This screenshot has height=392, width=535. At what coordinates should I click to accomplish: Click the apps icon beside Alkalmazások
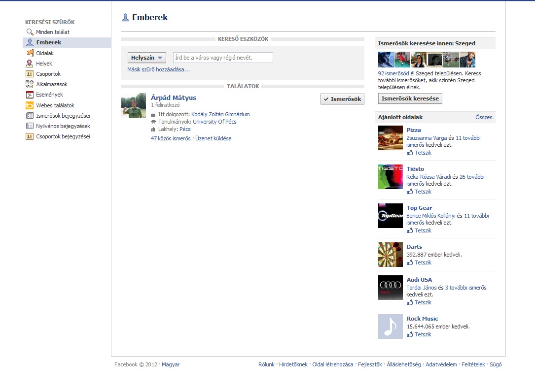[30, 84]
